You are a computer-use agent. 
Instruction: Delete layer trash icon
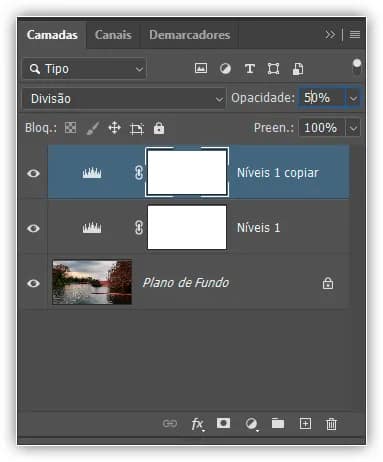pyautogui.click(x=331, y=424)
